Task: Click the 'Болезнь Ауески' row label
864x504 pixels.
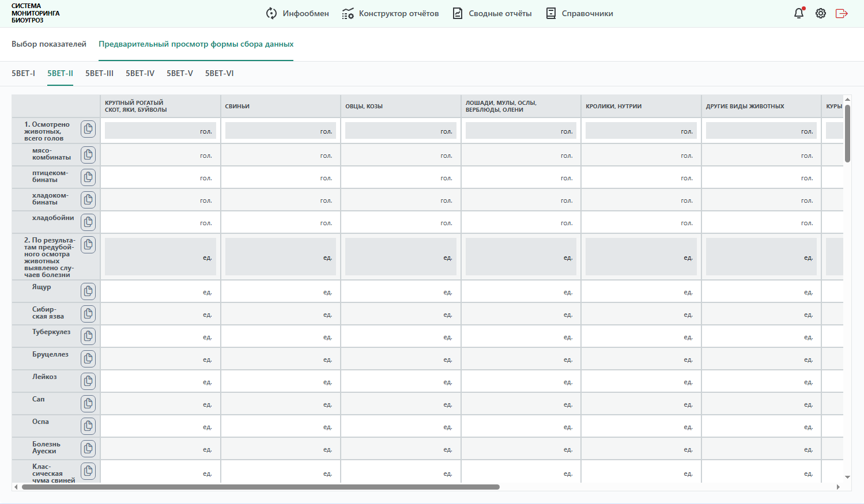Action: tap(46, 448)
